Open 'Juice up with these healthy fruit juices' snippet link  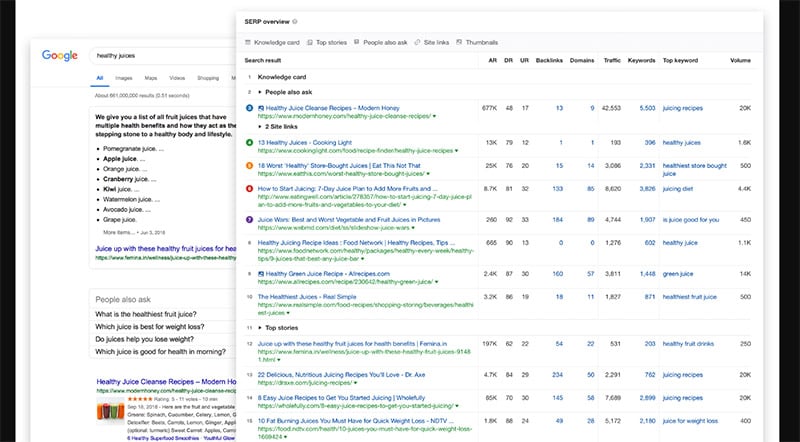pos(166,249)
